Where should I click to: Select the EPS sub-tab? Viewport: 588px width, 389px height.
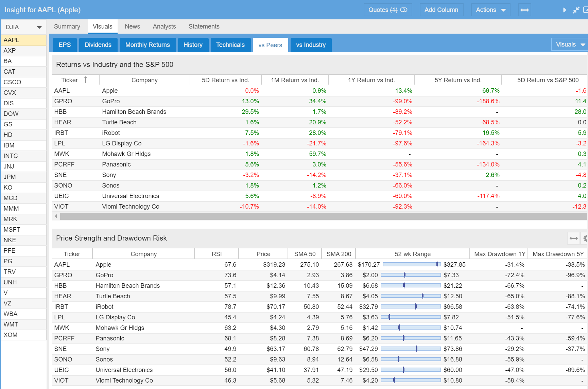coord(65,45)
